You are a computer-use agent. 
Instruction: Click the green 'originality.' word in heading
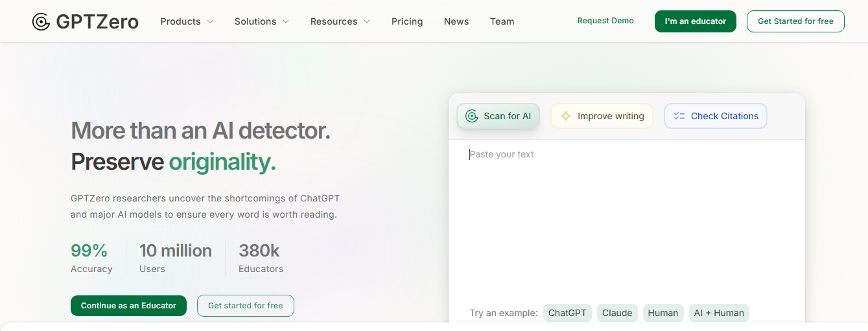[222, 162]
